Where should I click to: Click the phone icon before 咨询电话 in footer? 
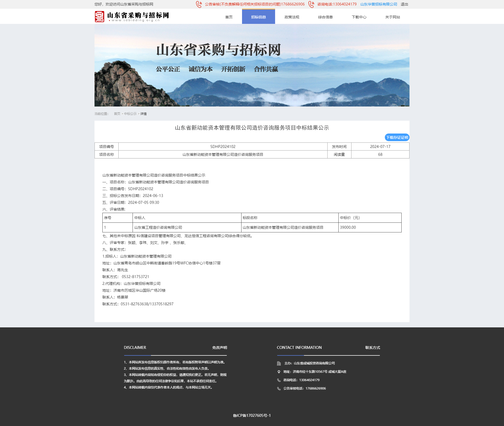click(279, 380)
